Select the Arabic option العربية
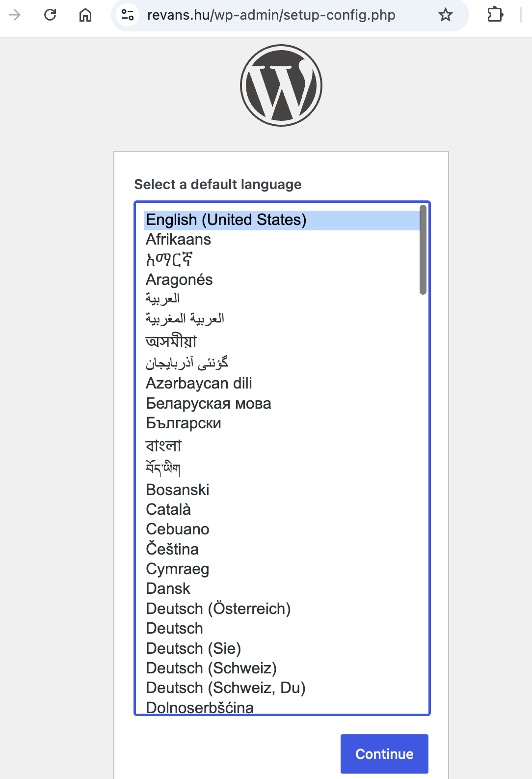This screenshot has height=779, width=532. 282,299
